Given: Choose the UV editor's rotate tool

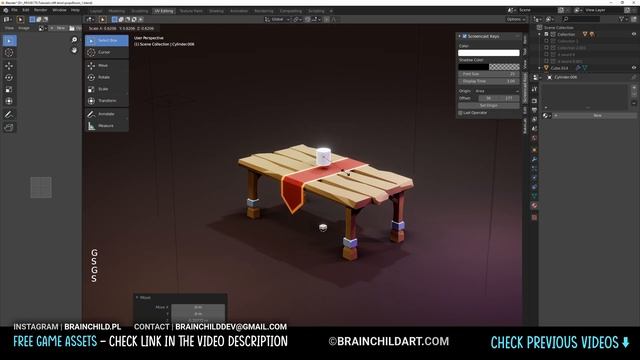Looking at the screenshot, I should point(9,78).
